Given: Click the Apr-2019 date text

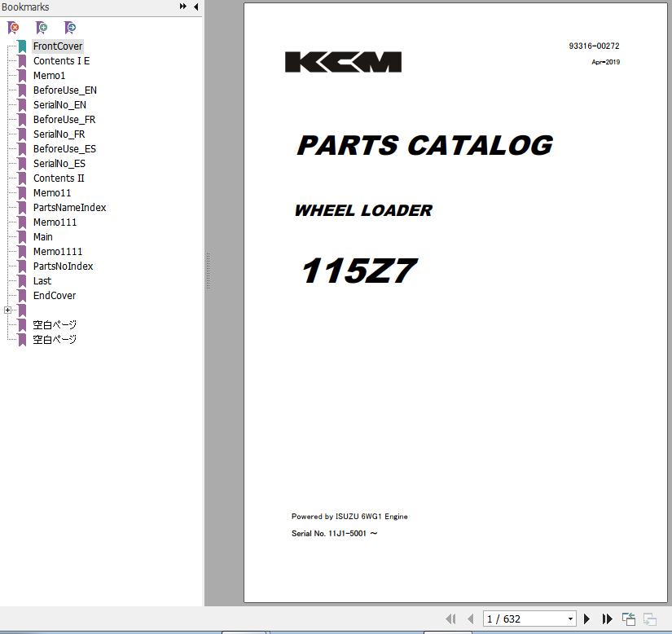Looking at the screenshot, I should [x=605, y=62].
